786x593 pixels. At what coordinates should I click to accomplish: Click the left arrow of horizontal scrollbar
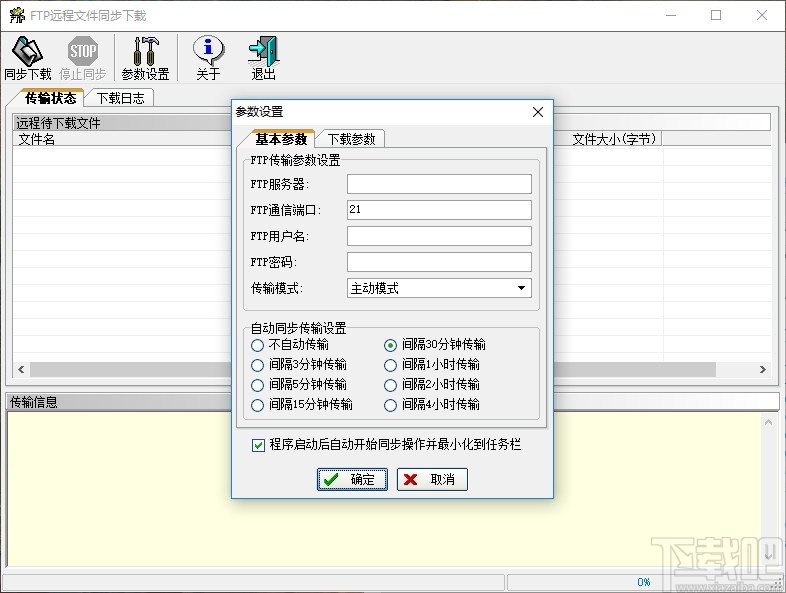[x=21, y=369]
